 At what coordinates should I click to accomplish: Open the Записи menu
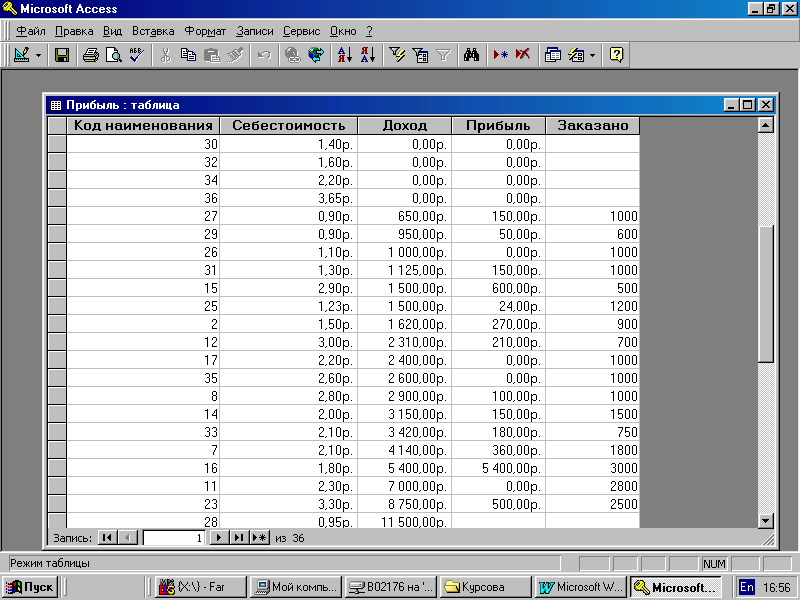click(x=255, y=31)
